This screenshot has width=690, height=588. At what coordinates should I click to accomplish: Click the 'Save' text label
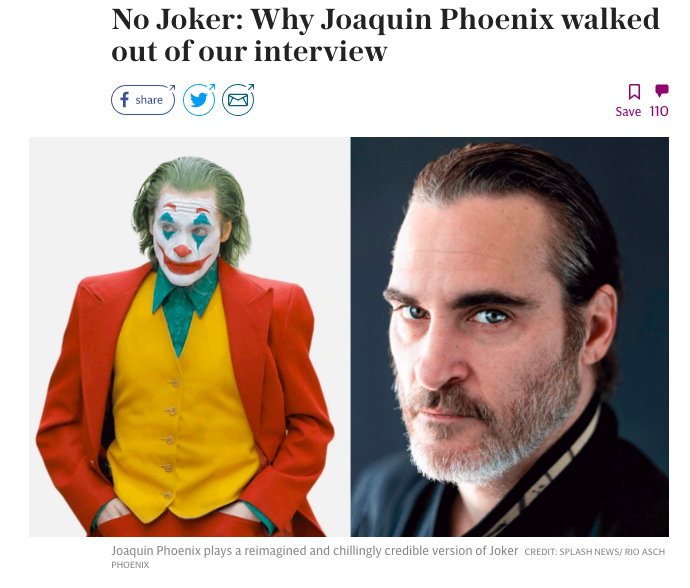point(628,112)
